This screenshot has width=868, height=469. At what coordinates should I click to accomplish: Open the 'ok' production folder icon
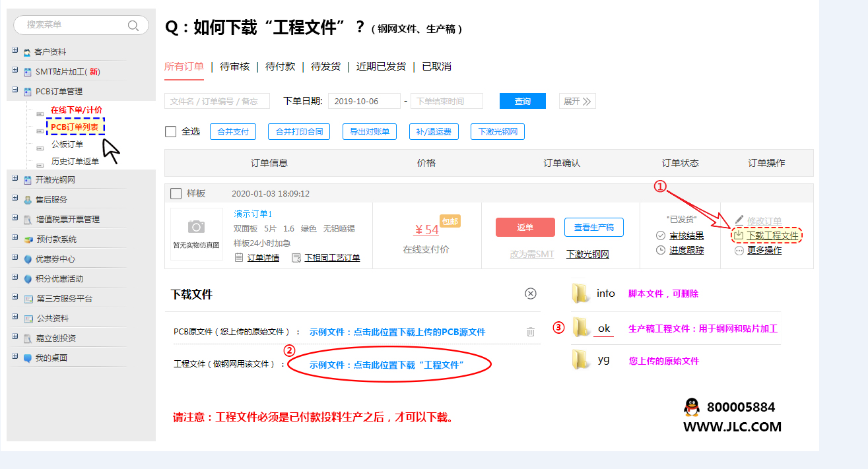point(581,328)
